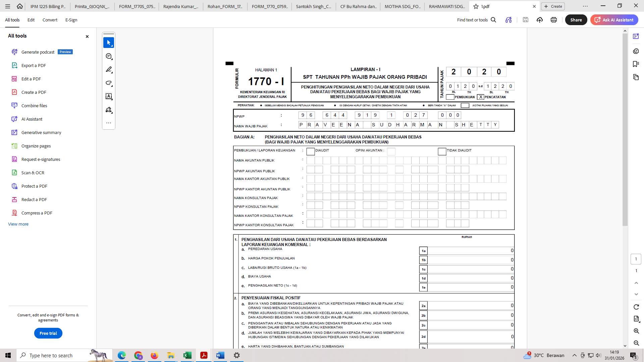
Task: Open the Fill & Sign pen tool
Action: [x=109, y=110]
